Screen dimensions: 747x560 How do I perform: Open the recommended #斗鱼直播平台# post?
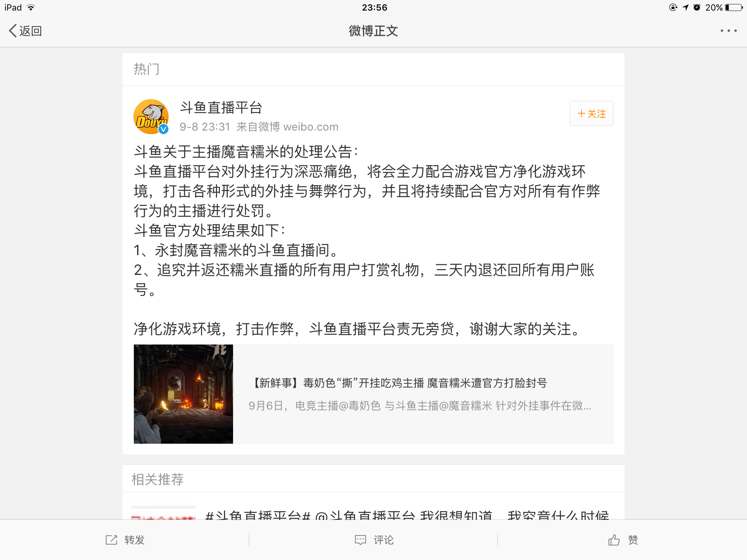pyautogui.click(x=373, y=512)
